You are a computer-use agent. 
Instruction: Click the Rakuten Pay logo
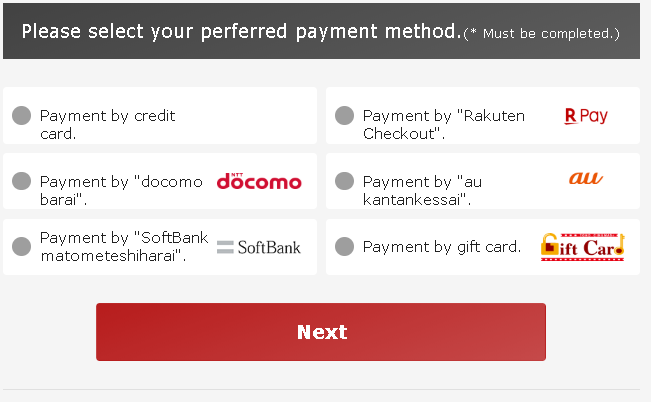click(586, 116)
